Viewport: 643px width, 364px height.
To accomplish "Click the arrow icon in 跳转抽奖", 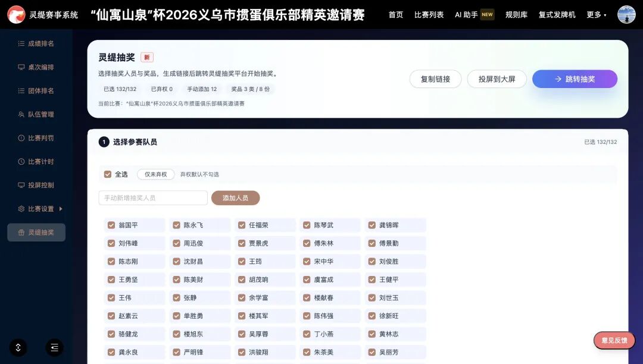I will tap(558, 79).
